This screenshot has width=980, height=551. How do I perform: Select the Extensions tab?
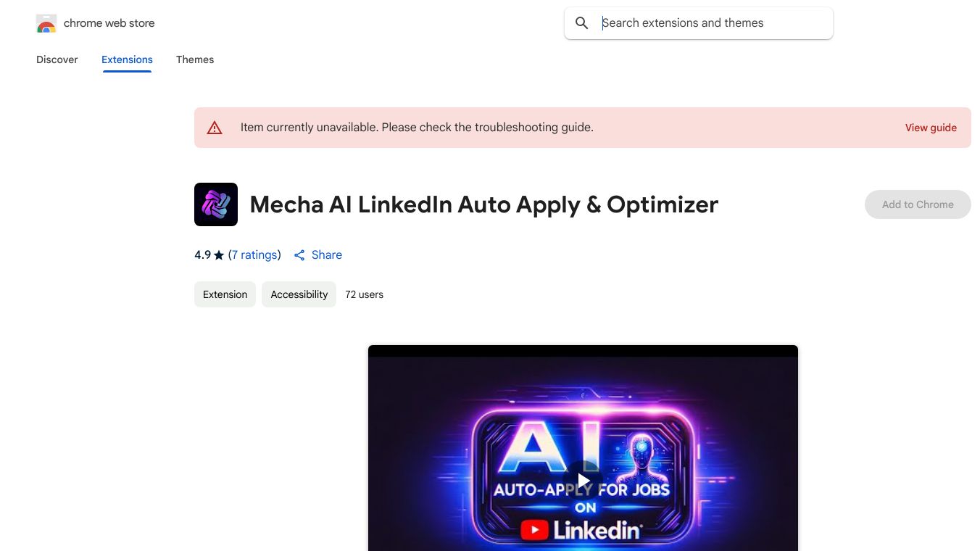point(127,59)
